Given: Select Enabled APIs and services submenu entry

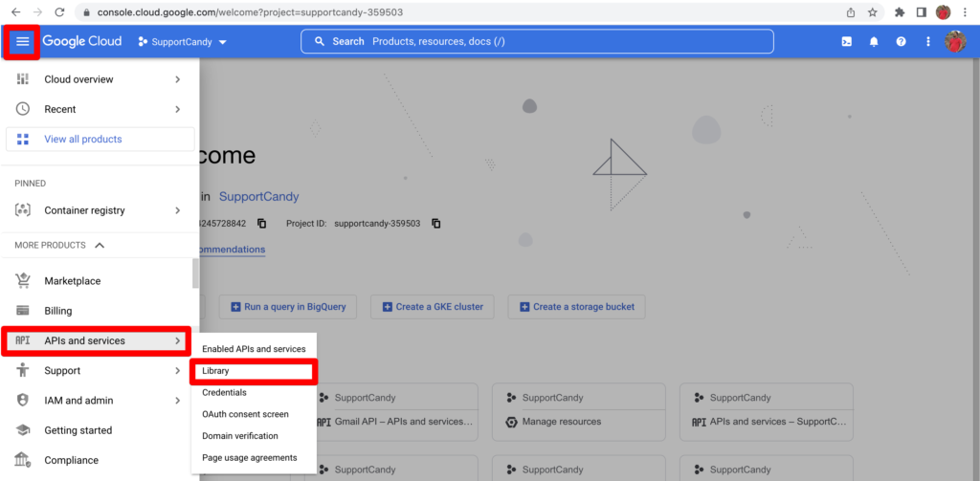Looking at the screenshot, I should 254,349.
